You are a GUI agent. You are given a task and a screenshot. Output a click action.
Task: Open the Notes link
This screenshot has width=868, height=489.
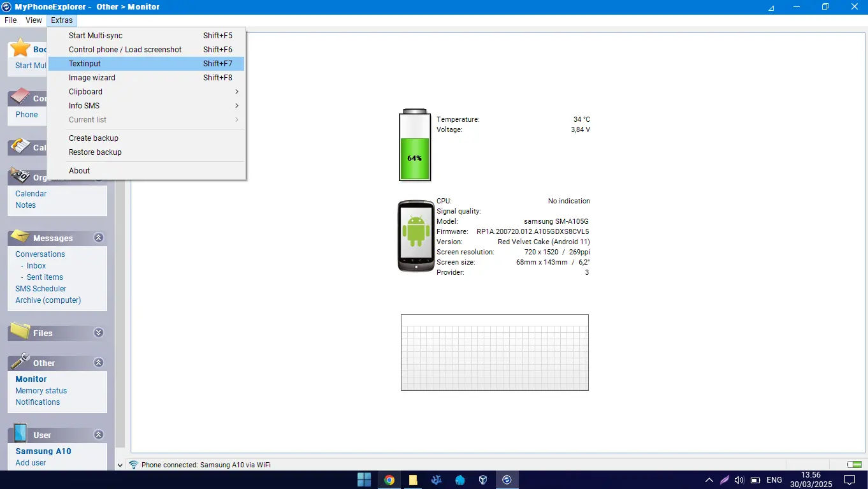coord(25,205)
